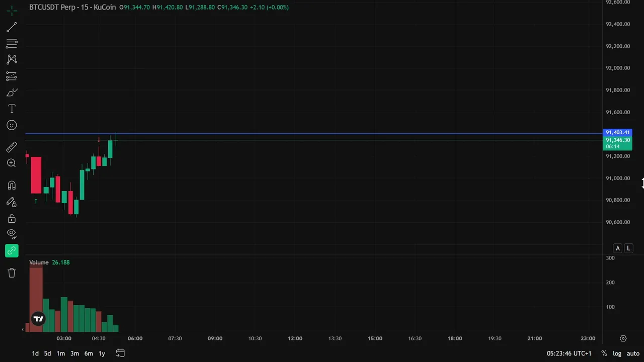Toggle the log scale button
The width and height of the screenshot is (644, 362).
617,353
